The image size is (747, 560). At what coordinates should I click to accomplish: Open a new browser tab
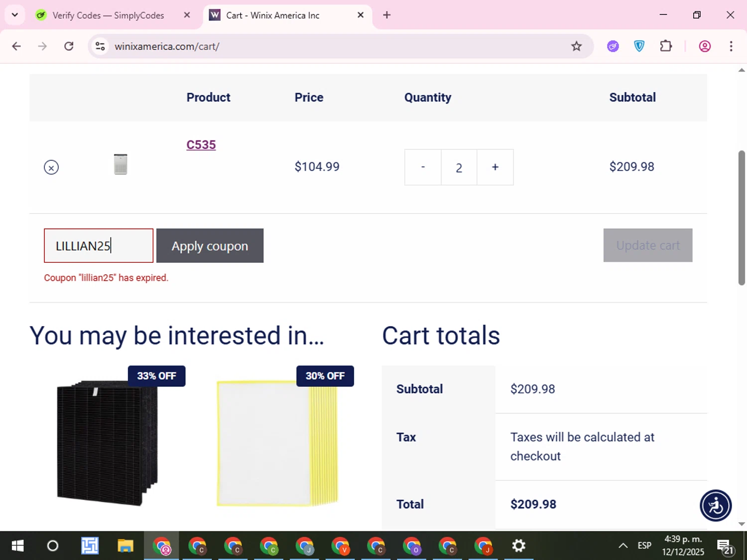tap(387, 15)
